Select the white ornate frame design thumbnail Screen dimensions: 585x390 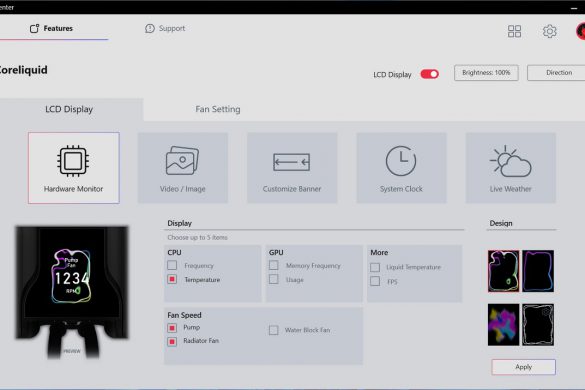pos(538,325)
